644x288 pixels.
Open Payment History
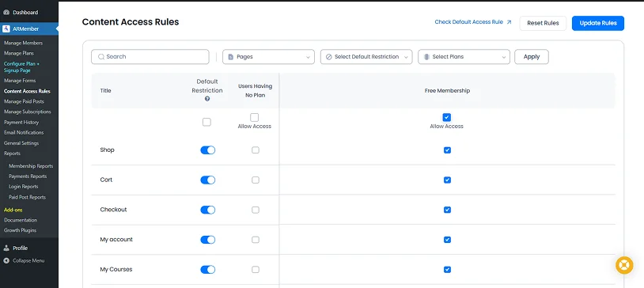(x=21, y=123)
